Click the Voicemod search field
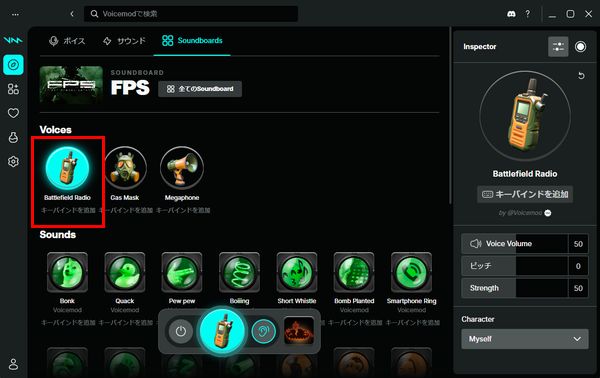600x378 pixels. point(191,14)
